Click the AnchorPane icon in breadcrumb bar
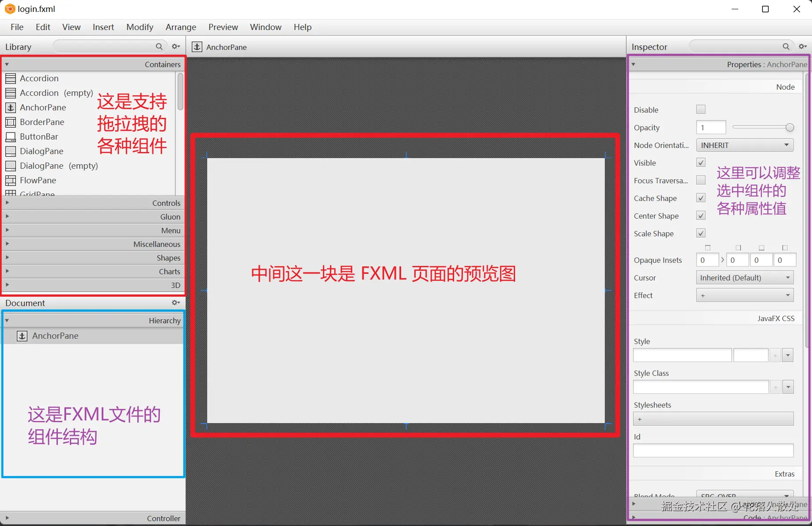This screenshot has width=812, height=526. 197,47
